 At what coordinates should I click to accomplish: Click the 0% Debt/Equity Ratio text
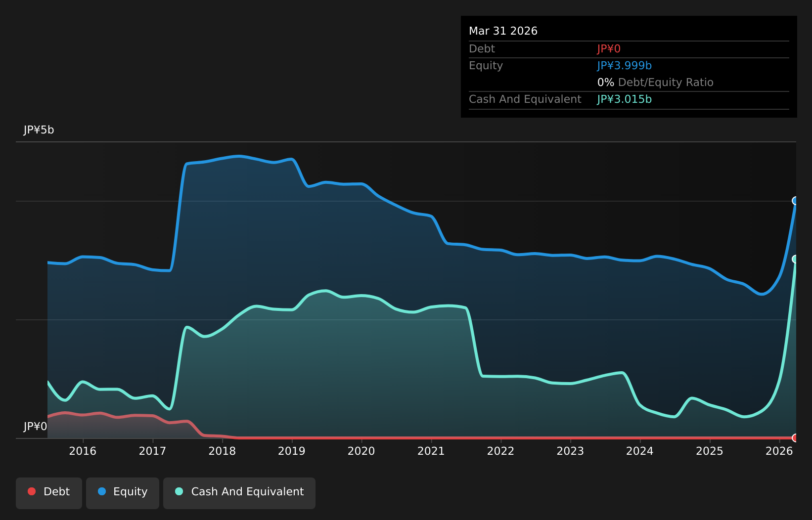(655, 83)
